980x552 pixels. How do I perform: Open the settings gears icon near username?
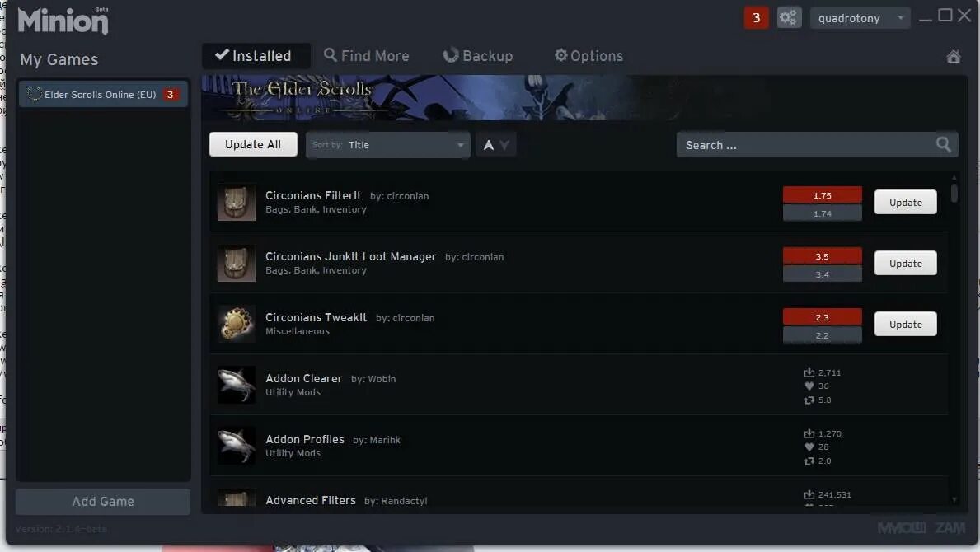789,17
